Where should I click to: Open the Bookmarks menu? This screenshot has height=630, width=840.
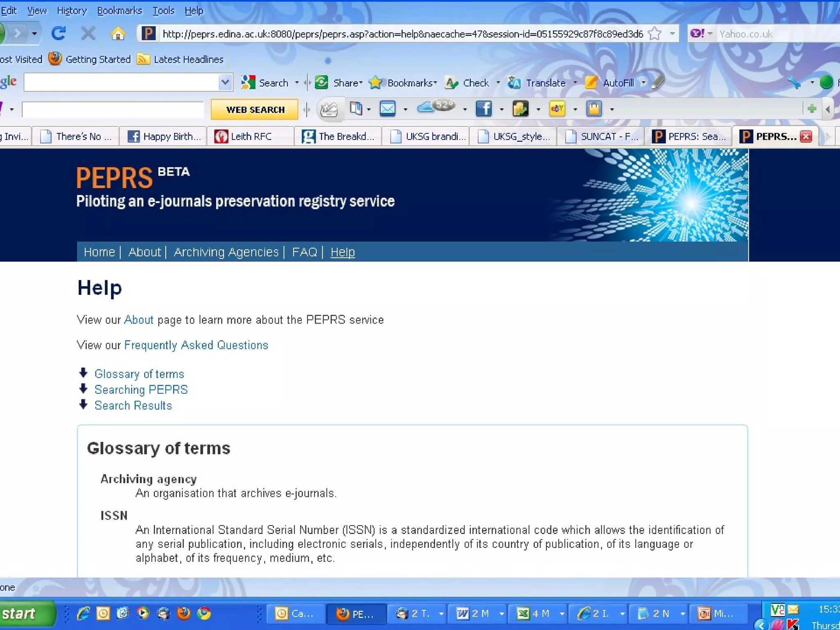119,11
